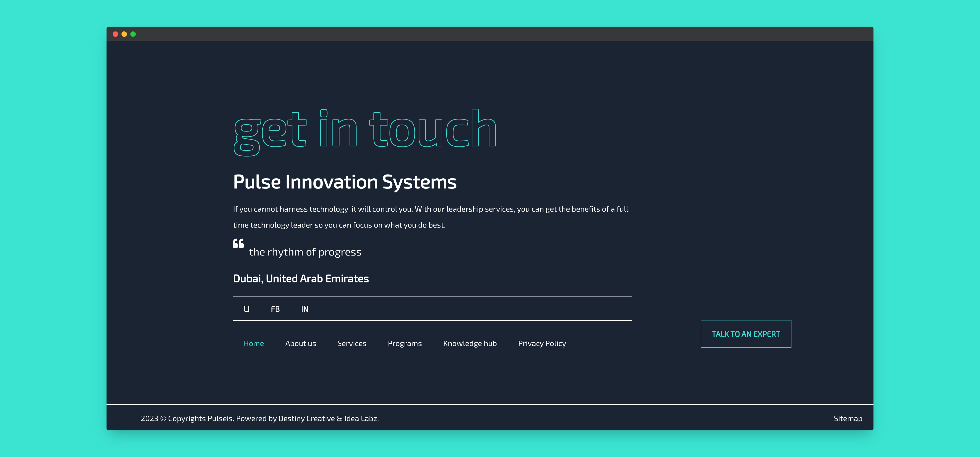Viewport: 980px width, 457px height.
Task: Open the Sitemap link
Action: [x=848, y=418]
